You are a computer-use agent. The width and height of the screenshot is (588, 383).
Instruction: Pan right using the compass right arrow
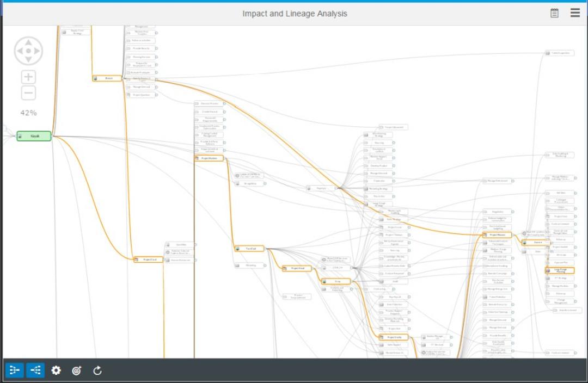click(38, 50)
